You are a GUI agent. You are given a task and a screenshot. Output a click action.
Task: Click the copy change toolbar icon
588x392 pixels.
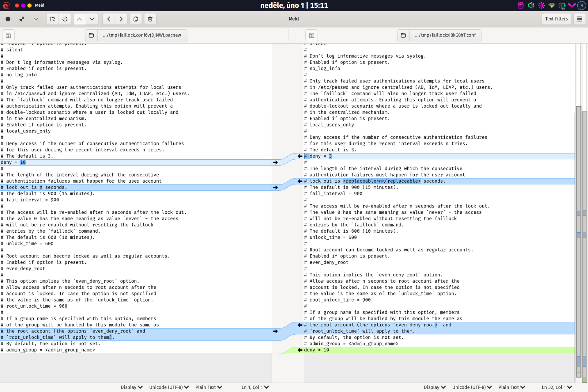pos(136,19)
